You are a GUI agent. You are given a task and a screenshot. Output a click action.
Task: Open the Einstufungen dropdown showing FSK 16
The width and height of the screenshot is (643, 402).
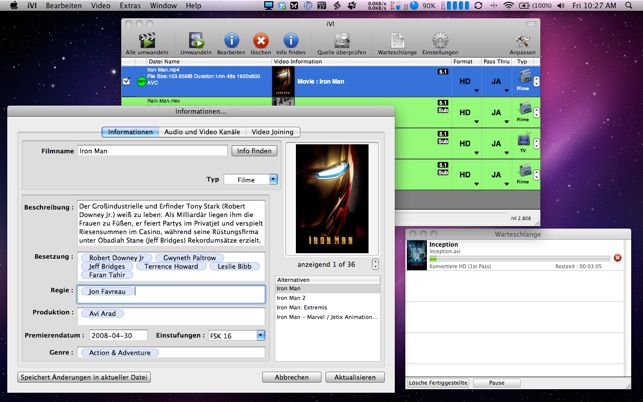pos(237,336)
